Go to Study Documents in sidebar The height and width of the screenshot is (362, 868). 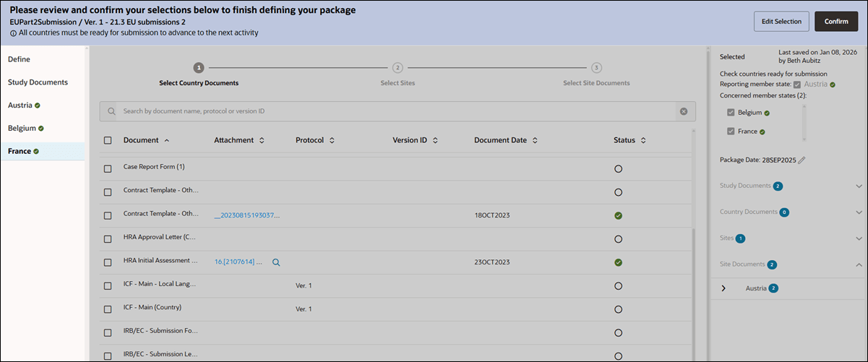38,82
